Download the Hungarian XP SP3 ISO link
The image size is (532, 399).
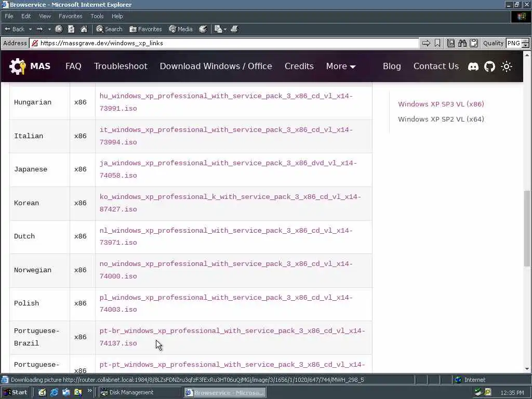click(x=227, y=102)
